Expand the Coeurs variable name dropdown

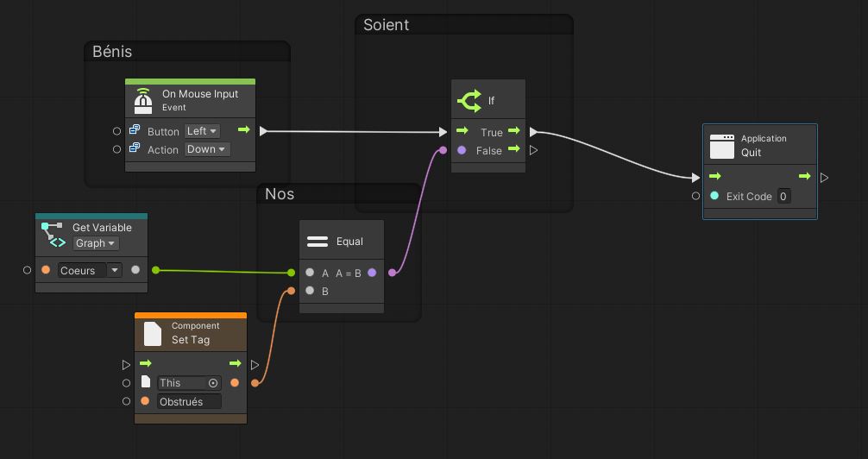114,270
